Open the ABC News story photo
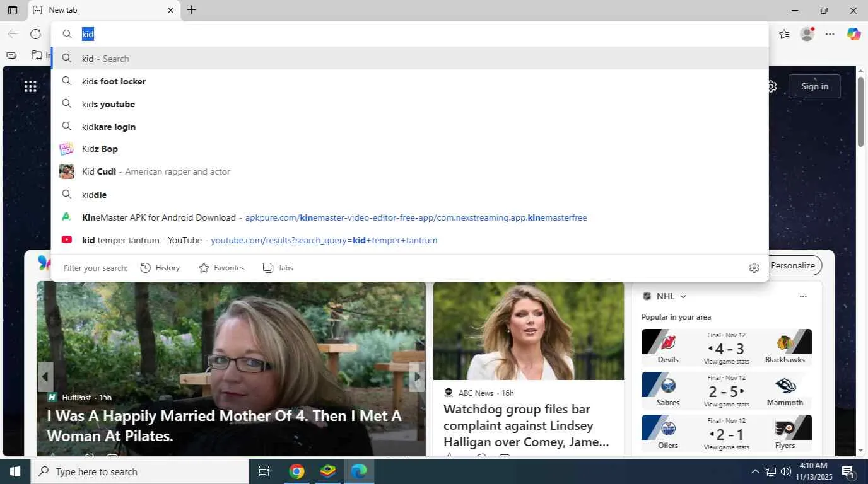The height and width of the screenshot is (484, 868). (x=529, y=331)
